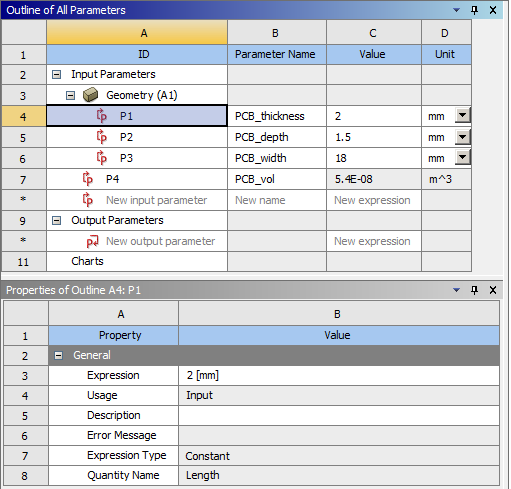Select column B header in properties table
The width and height of the screenshot is (511, 489).
pos(339,314)
